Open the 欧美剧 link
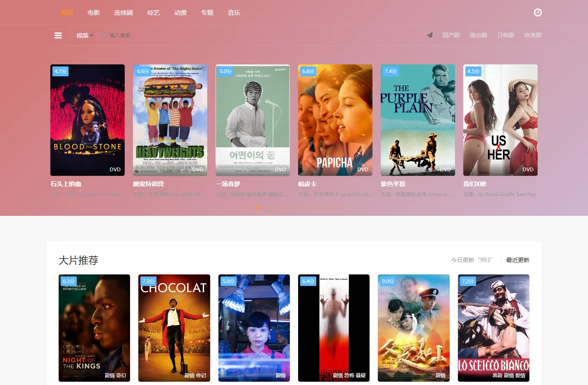The width and height of the screenshot is (588, 385). (533, 35)
